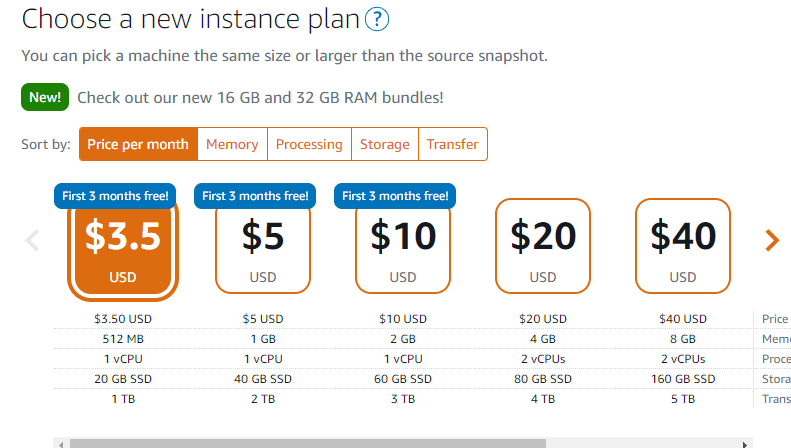Sort plans by Transfer

click(453, 144)
